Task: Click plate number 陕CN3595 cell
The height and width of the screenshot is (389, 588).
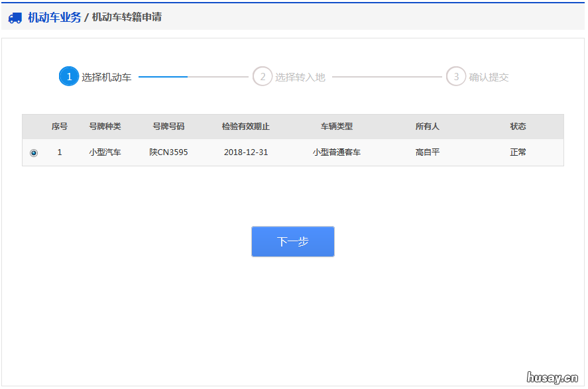Action: coord(168,152)
